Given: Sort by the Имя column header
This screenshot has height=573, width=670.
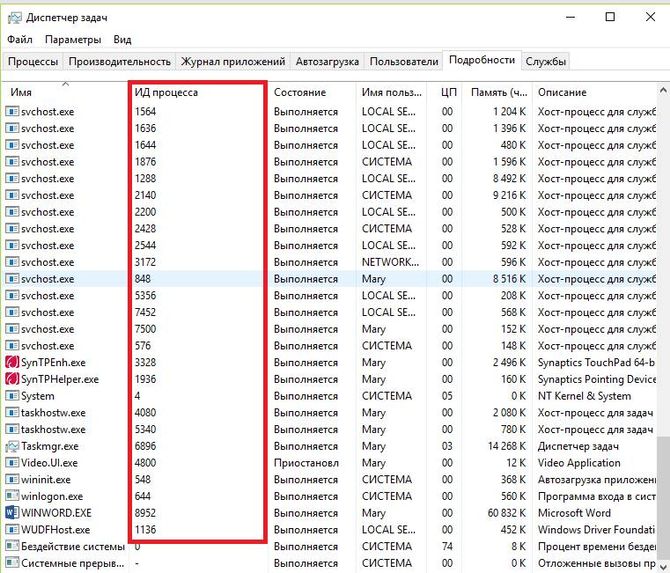Looking at the screenshot, I should pyautogui.click(x=21, y=92).
